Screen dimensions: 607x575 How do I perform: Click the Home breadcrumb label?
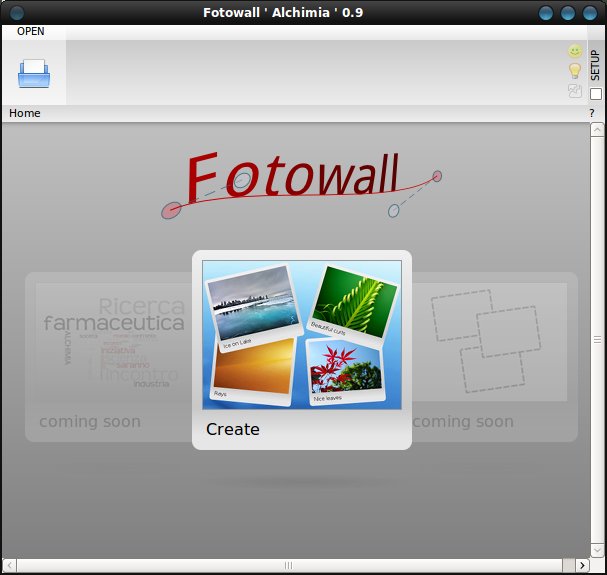pos(25,113)
